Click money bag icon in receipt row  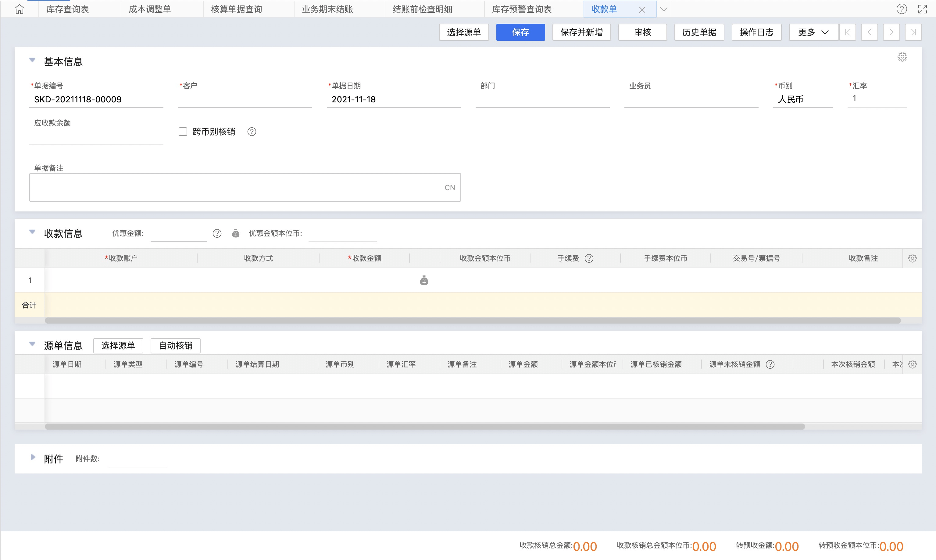tap(424, 280)
